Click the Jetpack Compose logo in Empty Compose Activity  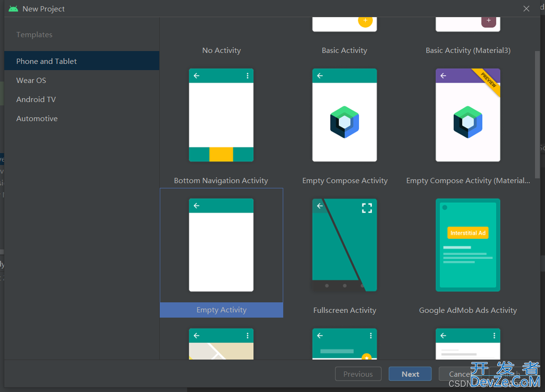click(344, 122)
